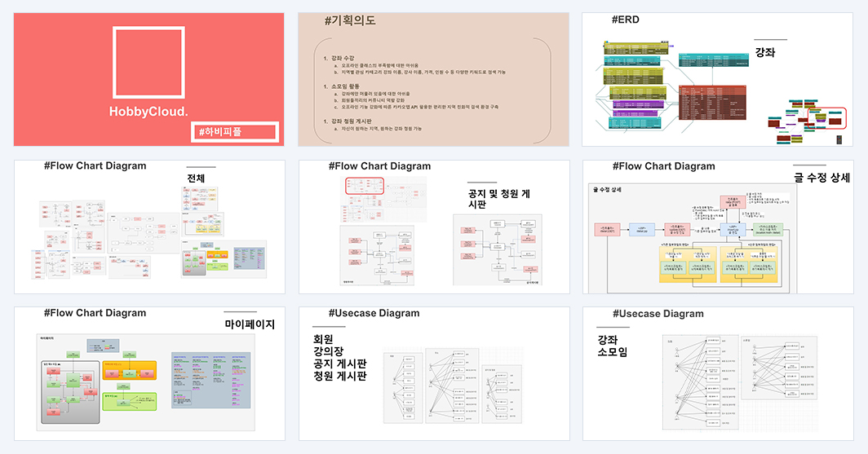Open the #ERD 강좌 slide
This screenshot has width=868, height=454.
click(x=717, y=80)
